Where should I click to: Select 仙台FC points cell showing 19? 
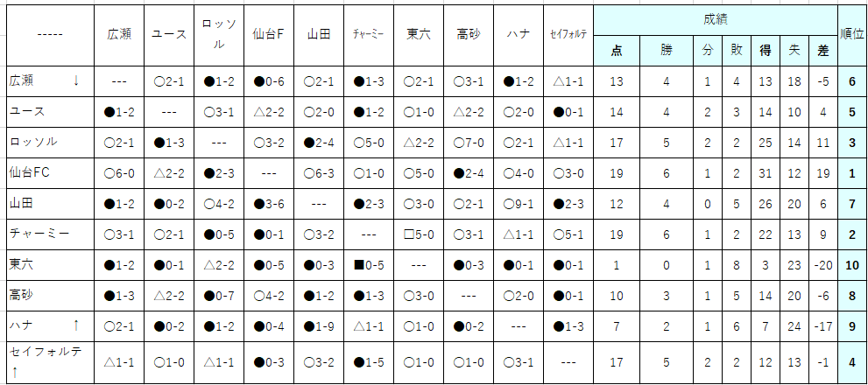[616, 173]
